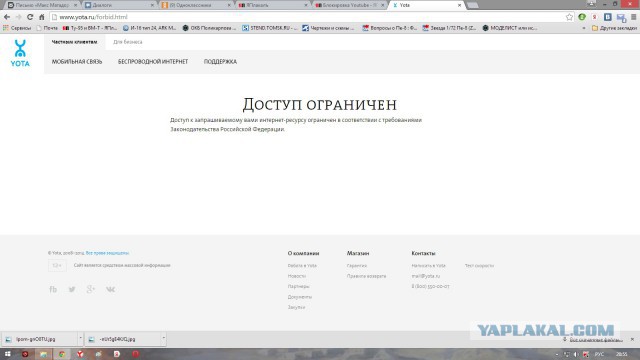640x360 pixels.
Task: Click the volume icon in system tray
Action: 576,354
